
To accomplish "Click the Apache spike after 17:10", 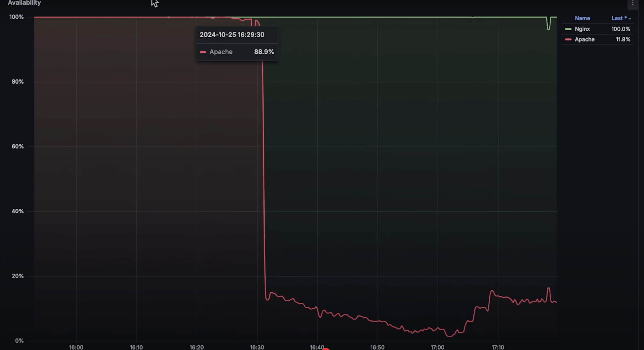I will [548, 289].
